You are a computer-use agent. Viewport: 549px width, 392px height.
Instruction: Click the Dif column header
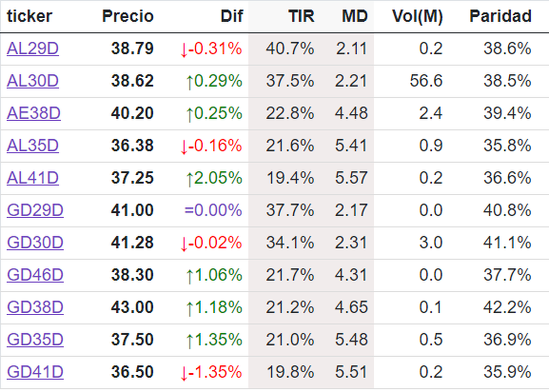(231, 16)
